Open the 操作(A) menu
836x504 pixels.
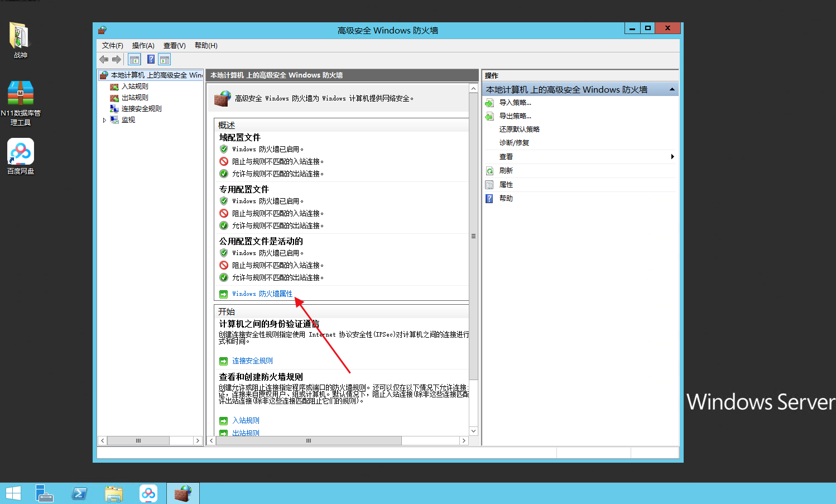[x=143, y=46]
